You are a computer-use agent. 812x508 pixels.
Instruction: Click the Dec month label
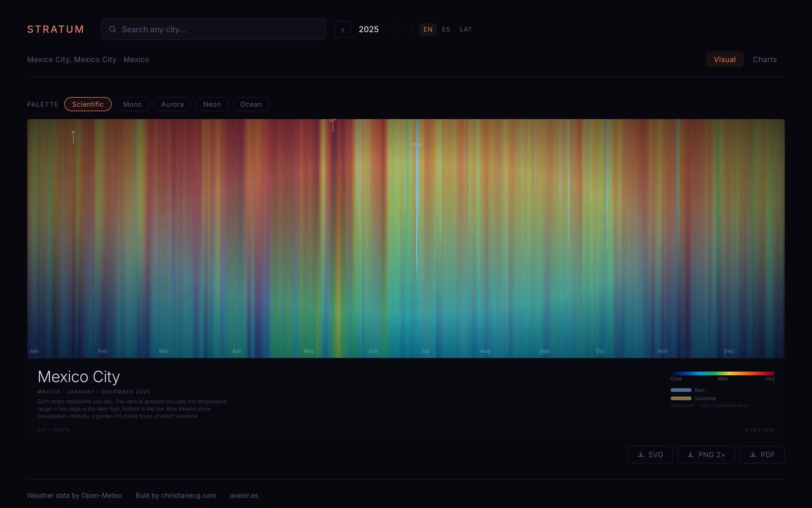(729, 351)
